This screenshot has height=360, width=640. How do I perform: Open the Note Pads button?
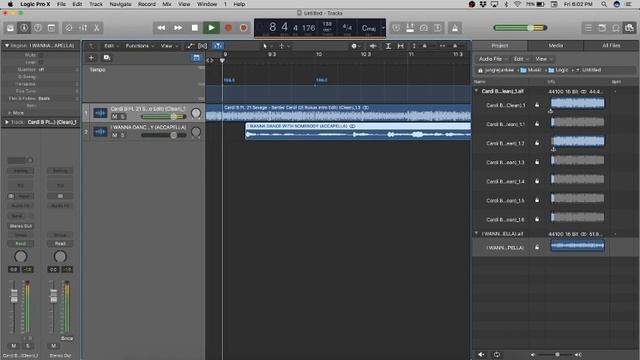tap(602, 28)
